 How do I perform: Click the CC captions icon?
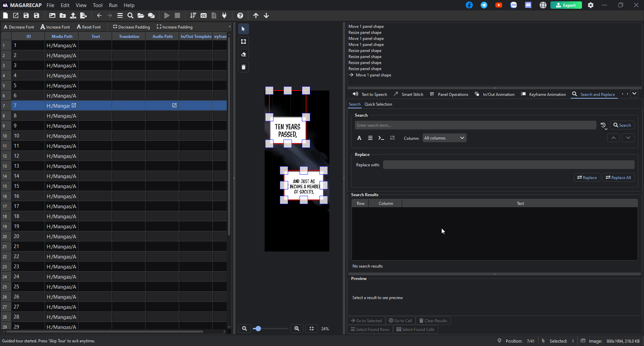point(204,15)
